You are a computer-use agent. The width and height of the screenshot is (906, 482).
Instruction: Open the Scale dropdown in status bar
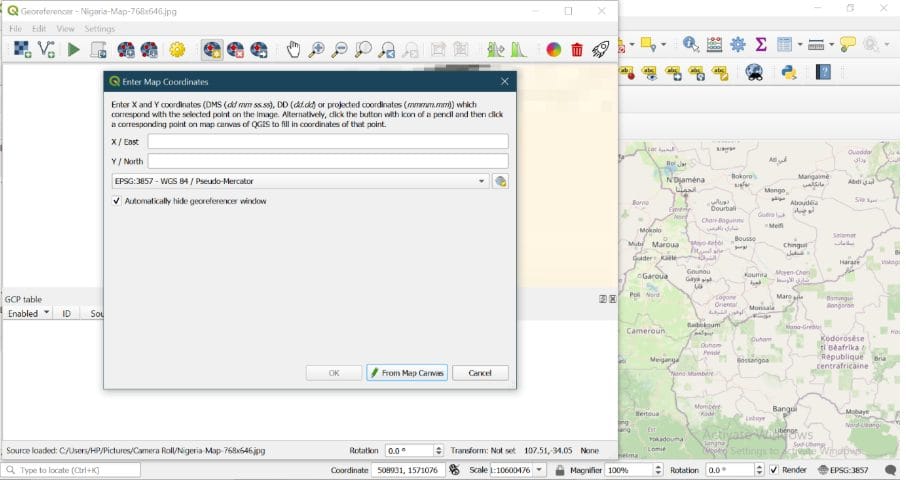pos(540,470)
